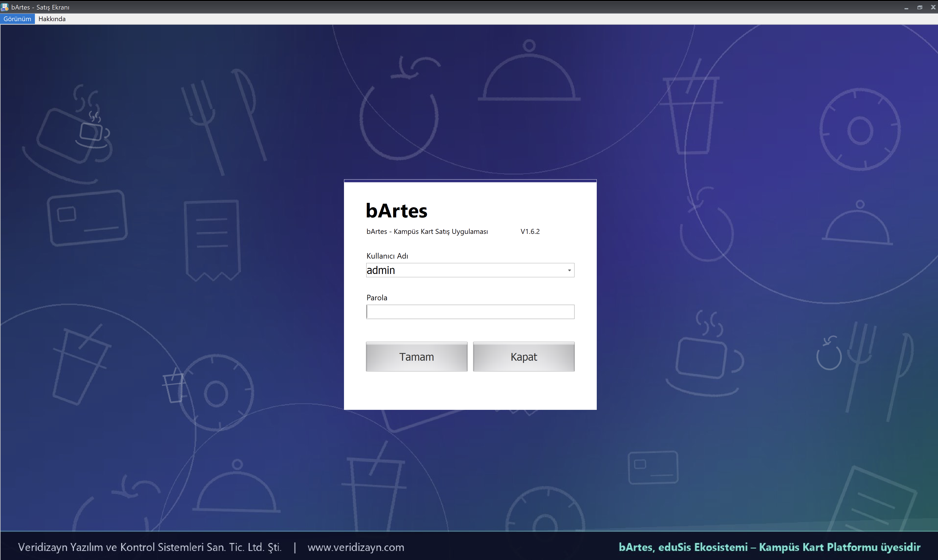
Task: Click the bArtes heading in login dialog
Action: pyautogui.click(x=396, y=211)
